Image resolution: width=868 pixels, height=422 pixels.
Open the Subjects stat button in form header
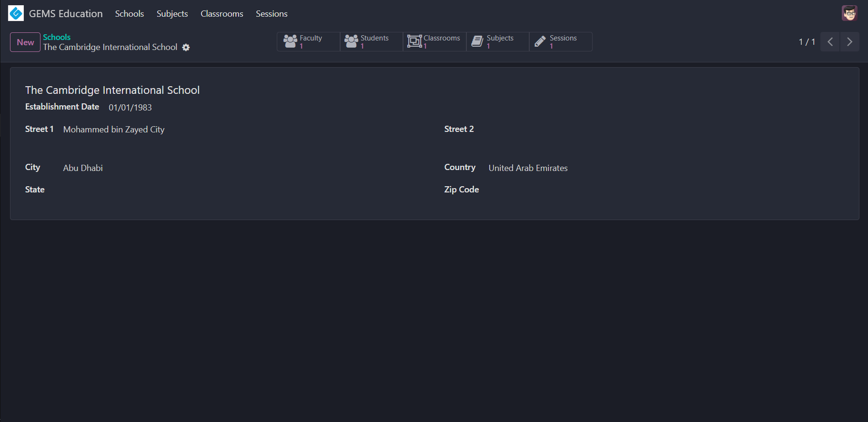tap(497, 41)
